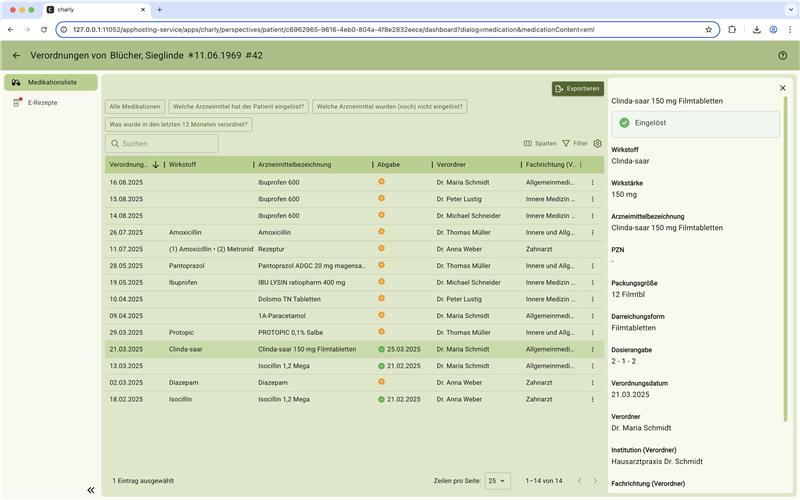Go to the next page arrow
The height and width of the screenshot is (500, 800).
pos(595,481)
